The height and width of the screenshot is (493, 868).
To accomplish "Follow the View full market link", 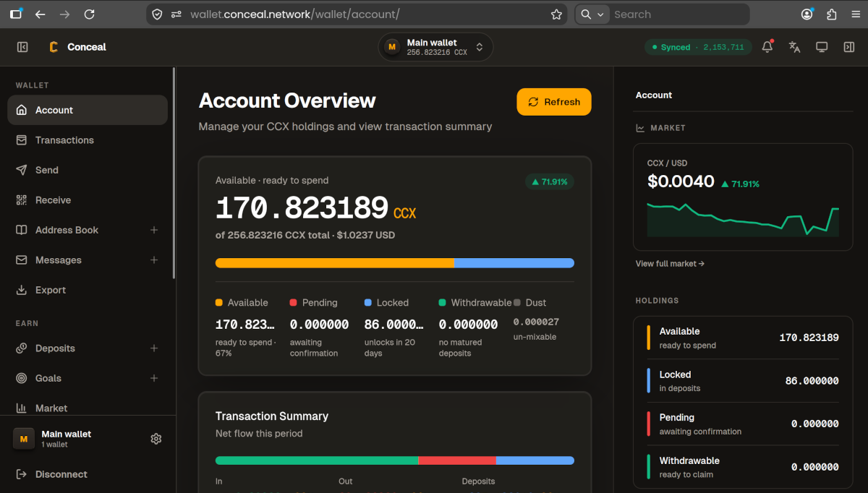I will point(670,264).
